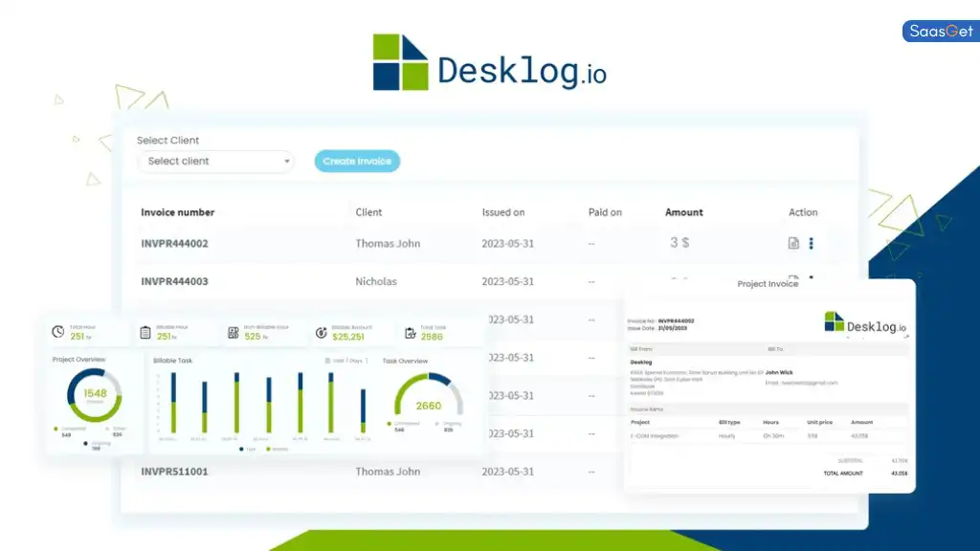
Task: Open document icon for invoice INVPR444002
Action: [793, 243]
